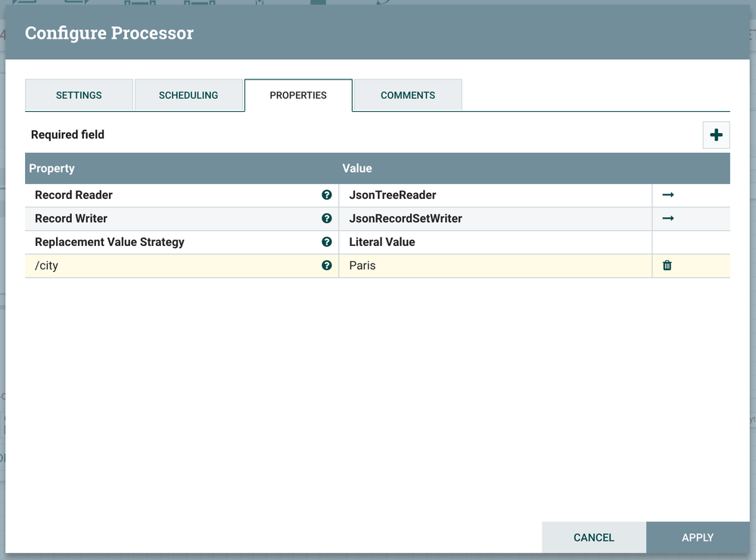Show help for Record Writer property
The width and height of the screenshot is (756, 560).
pos(327,219)
